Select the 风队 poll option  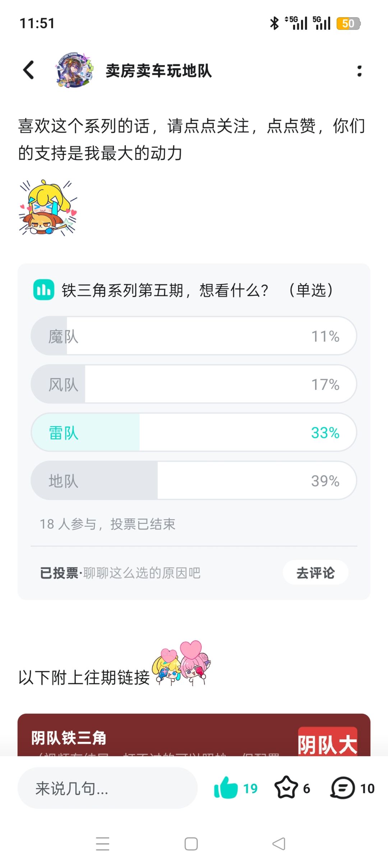tap(194, 384)
